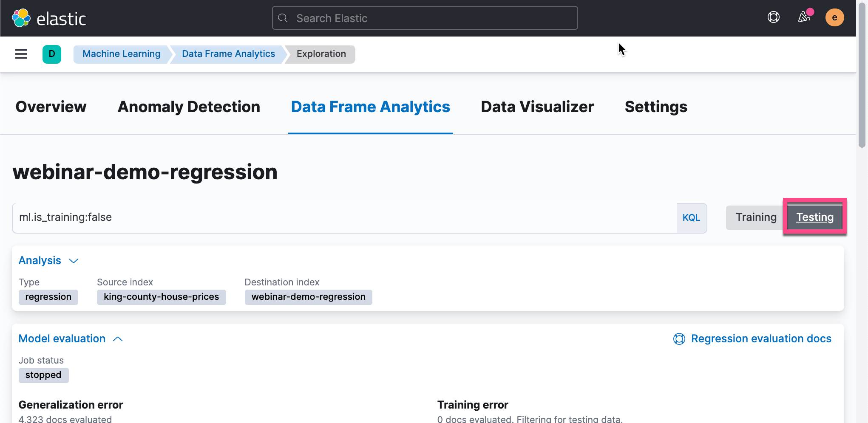Open the Anomaly Detection tab
The image size is (868, 423).
[189, 107]
